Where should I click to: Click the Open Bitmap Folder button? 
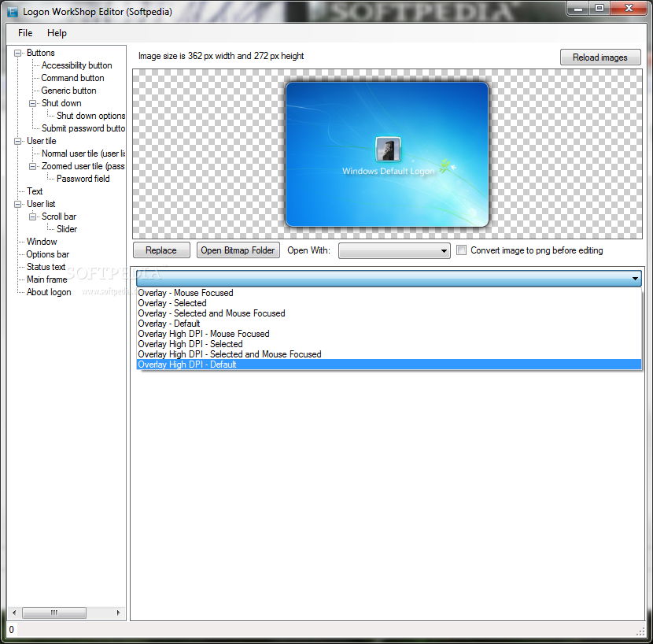[238, 250]
